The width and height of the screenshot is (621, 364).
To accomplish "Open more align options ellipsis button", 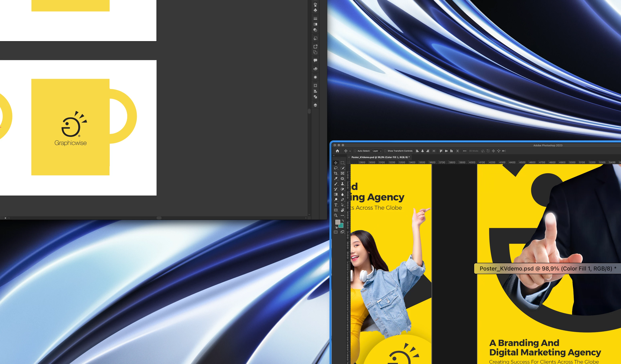I will (x=465, y=151).
